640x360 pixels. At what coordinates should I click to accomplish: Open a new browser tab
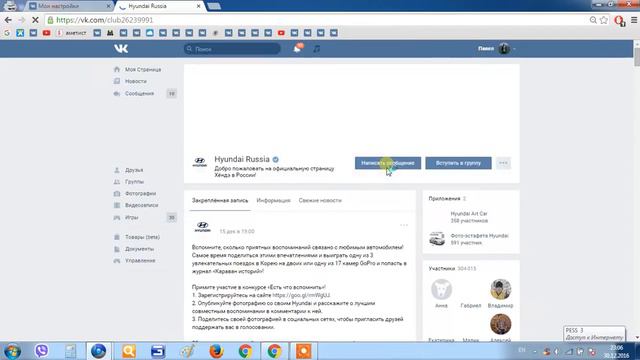pyautogui.click(x=214, y=6)
